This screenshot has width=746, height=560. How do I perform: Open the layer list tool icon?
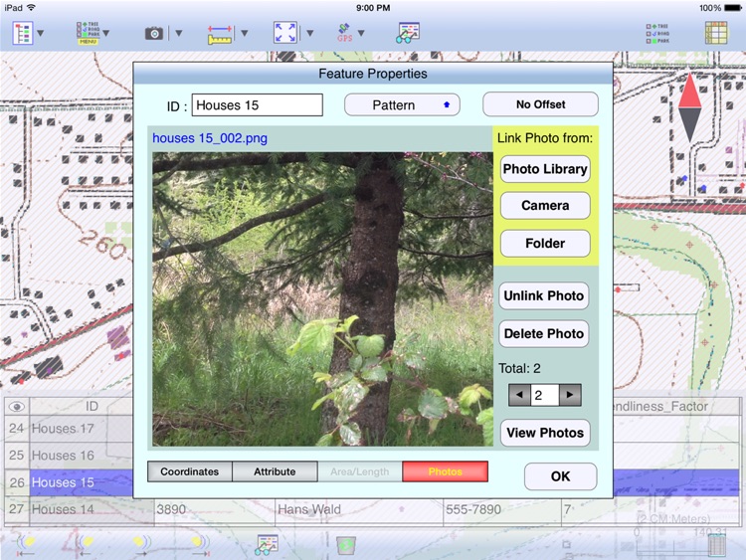click(x=22, y=33)
